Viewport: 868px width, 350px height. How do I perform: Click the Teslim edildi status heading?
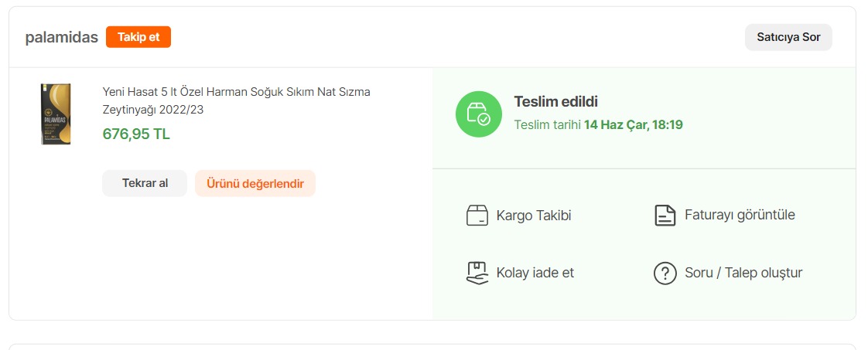click(x=555, y=102)
